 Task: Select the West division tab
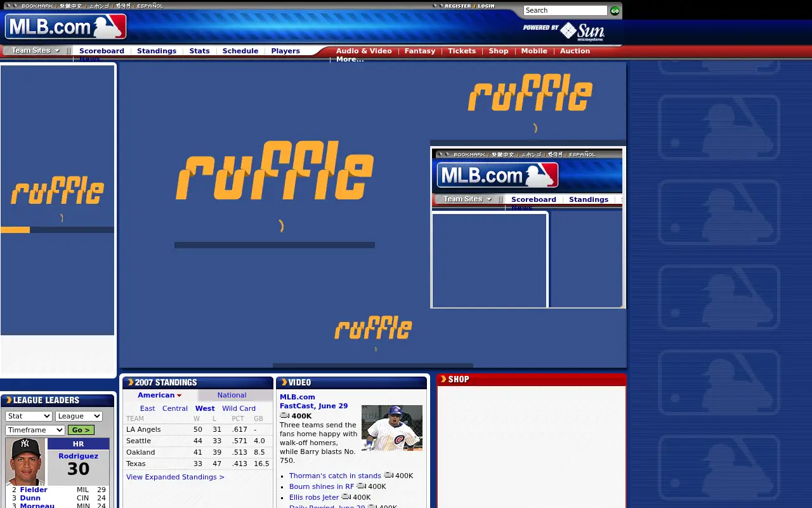tap(205, 408)
